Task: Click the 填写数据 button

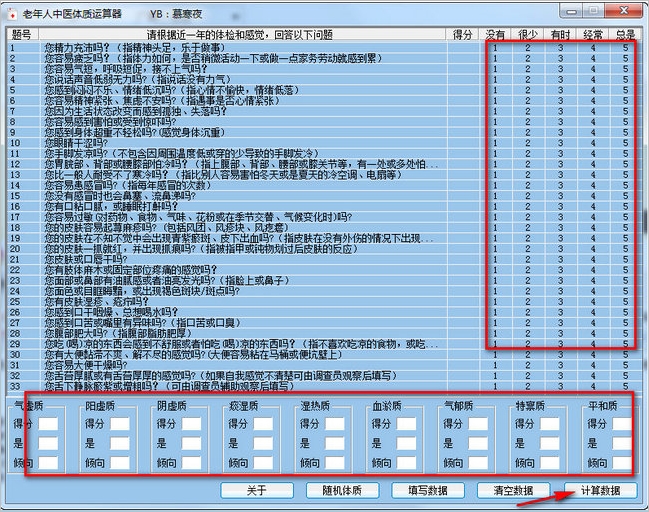Action: tap(428, 490)
